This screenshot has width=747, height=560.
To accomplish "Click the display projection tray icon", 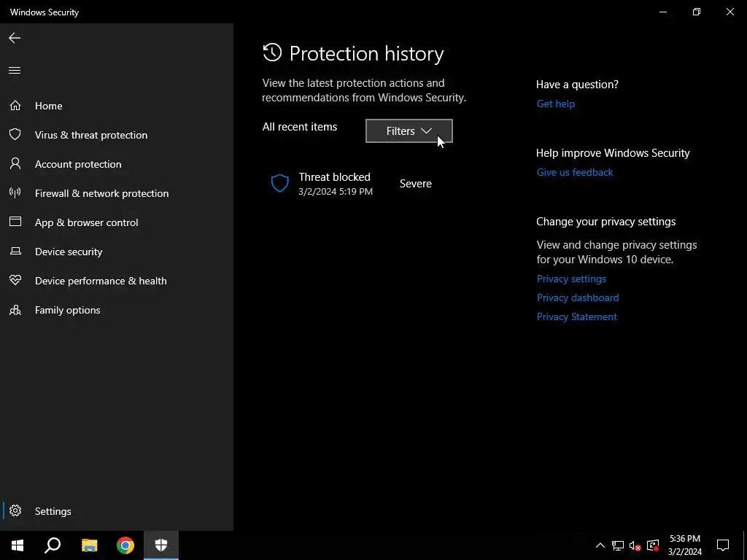I will [653, 545].
